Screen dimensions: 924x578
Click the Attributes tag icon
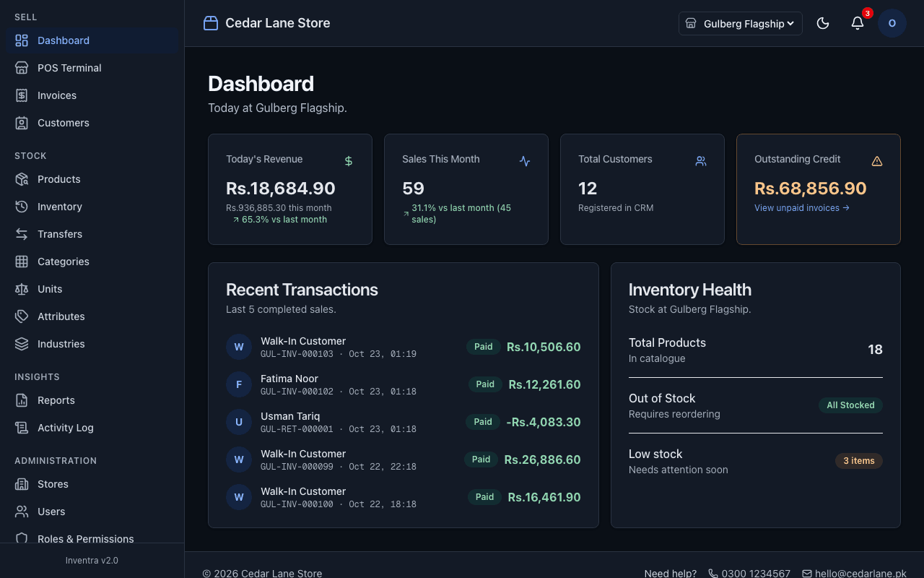[22, 316]
